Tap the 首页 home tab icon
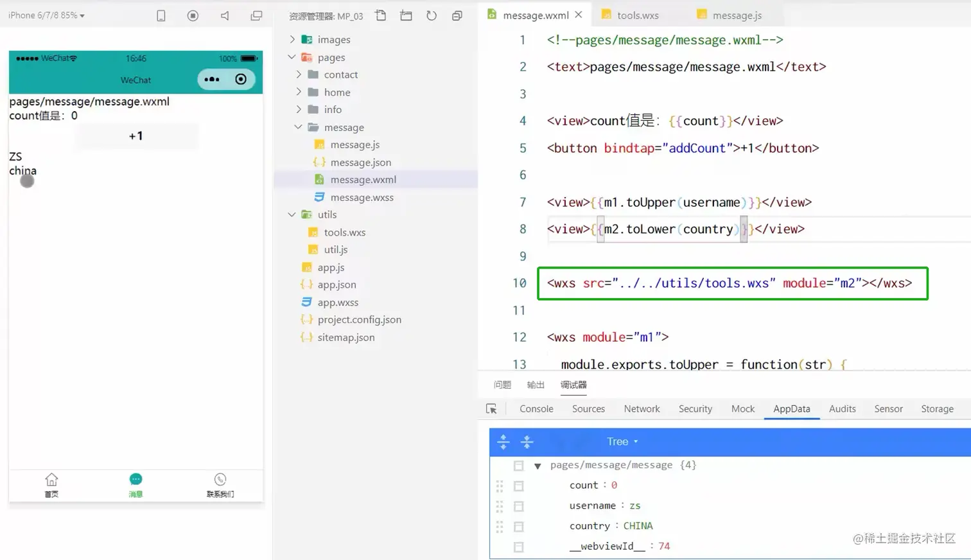 [x=51, y=480]
